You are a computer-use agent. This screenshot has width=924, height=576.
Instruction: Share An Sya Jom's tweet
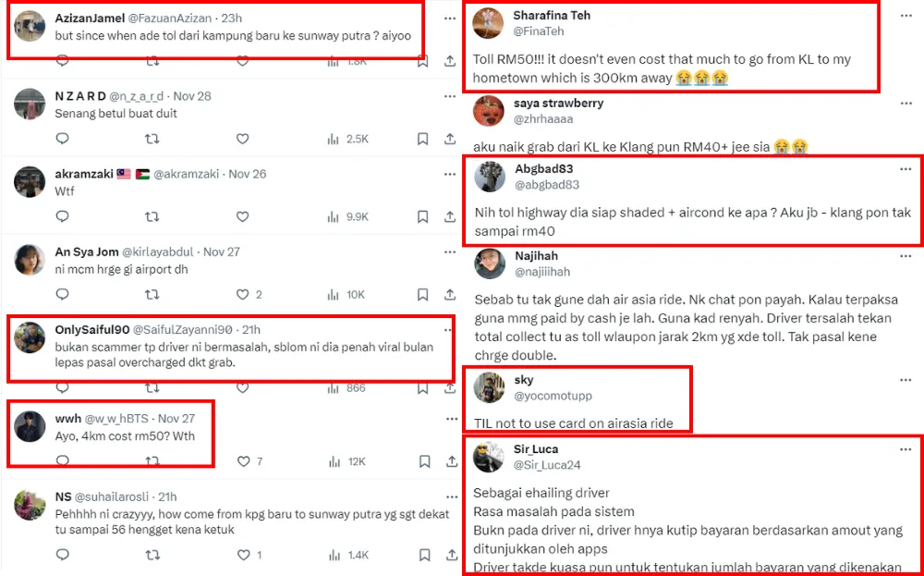[449, 294]
